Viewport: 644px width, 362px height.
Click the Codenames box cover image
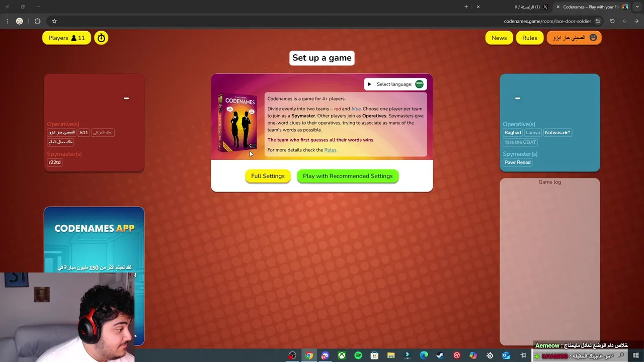(x=237, y=123)
